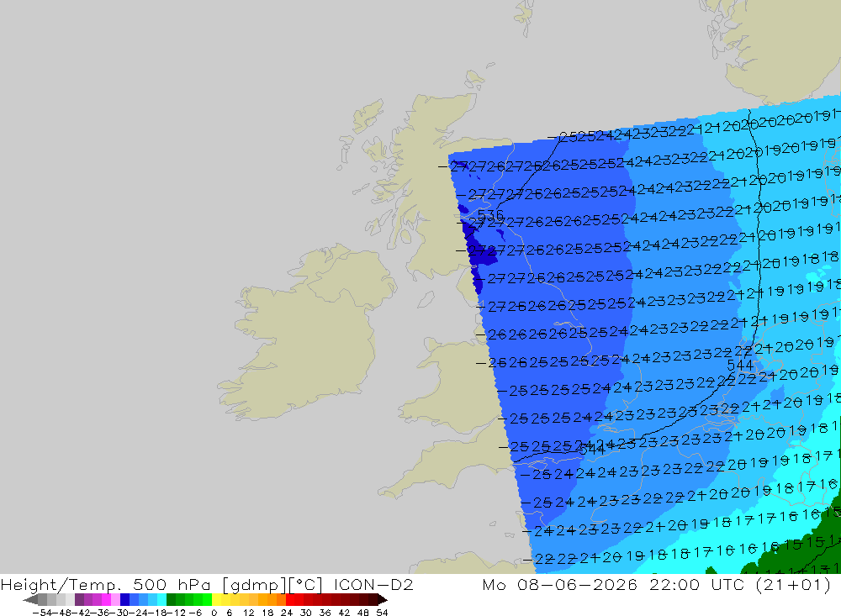Select the dark navy blue legend swatch
Image resolution: width=841 pixels, height=616 pixels.
[124, 600]
